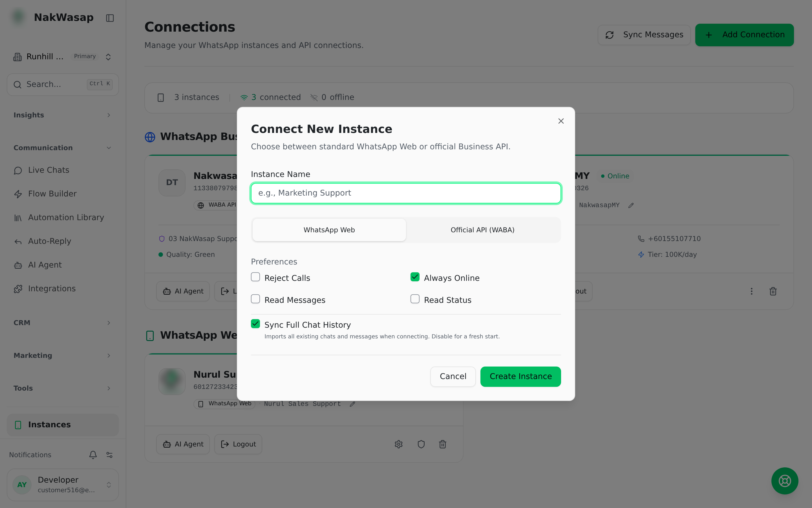Select Instances in the sidebar
The width and height of the screenshot is (812, 508).
tap(63, 425)
